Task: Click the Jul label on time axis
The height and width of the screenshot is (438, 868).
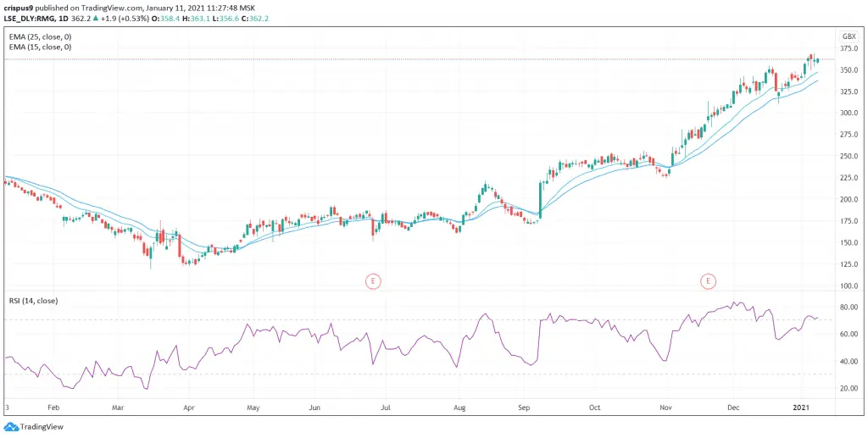Action: (386, 408)
